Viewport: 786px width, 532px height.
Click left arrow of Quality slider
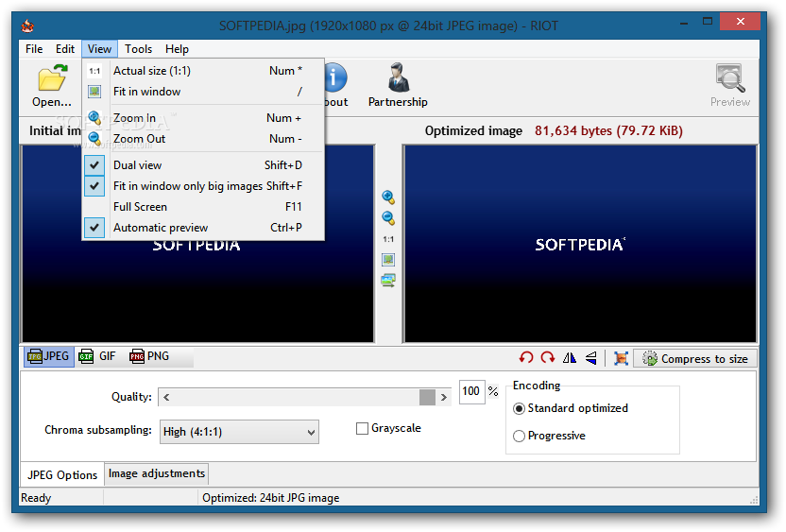tap(166, 397)
